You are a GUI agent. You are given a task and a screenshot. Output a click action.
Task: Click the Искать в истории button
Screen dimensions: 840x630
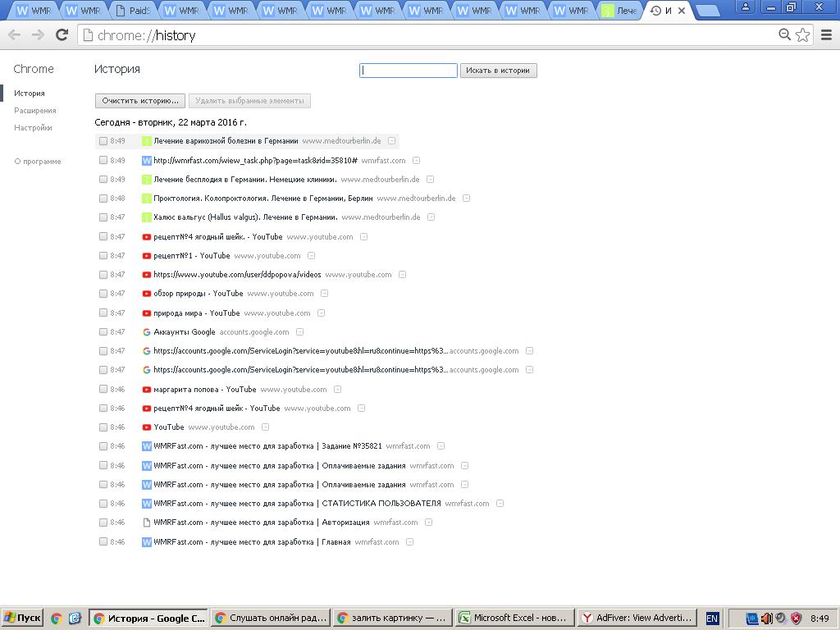click(498, 71)
